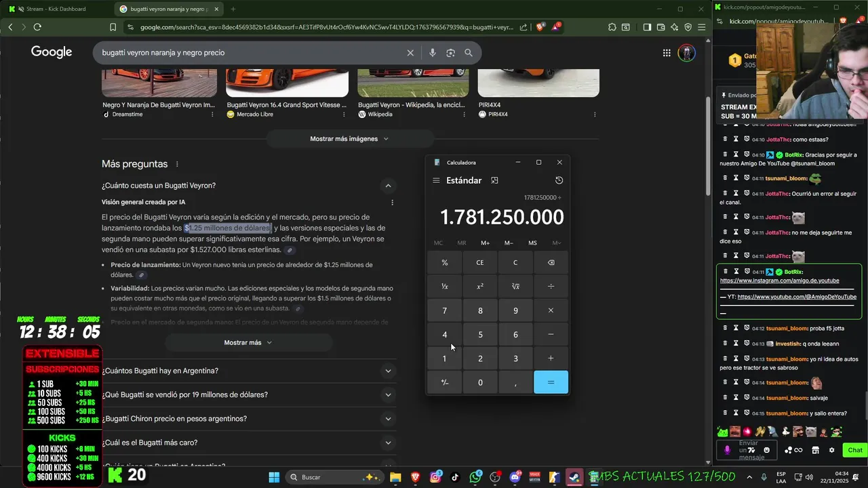Open the browser hamburger menu

tap(701, 27)
